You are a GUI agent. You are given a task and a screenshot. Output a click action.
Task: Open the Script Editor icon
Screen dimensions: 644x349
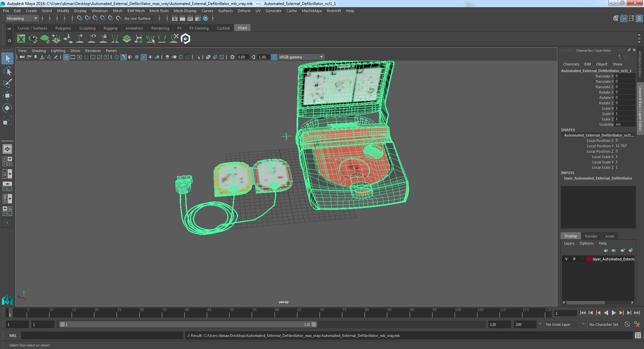pos(638,336)
